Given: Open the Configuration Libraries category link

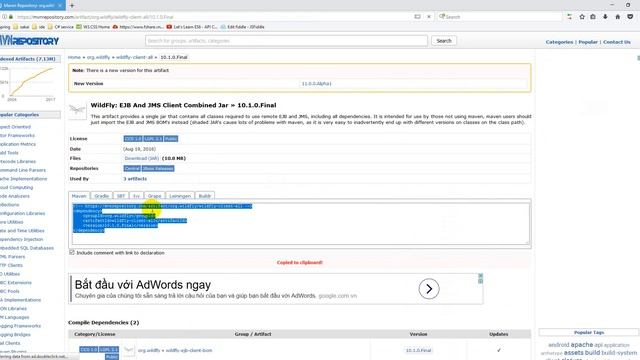Looking at the screenshot, I should [x=22, y=213].
